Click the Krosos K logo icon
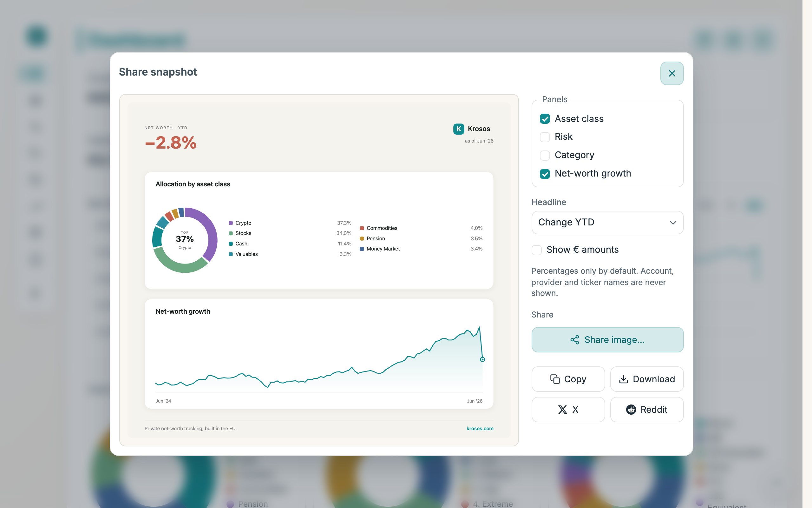This screenshot has width=812, height=508. click(458, 129)
